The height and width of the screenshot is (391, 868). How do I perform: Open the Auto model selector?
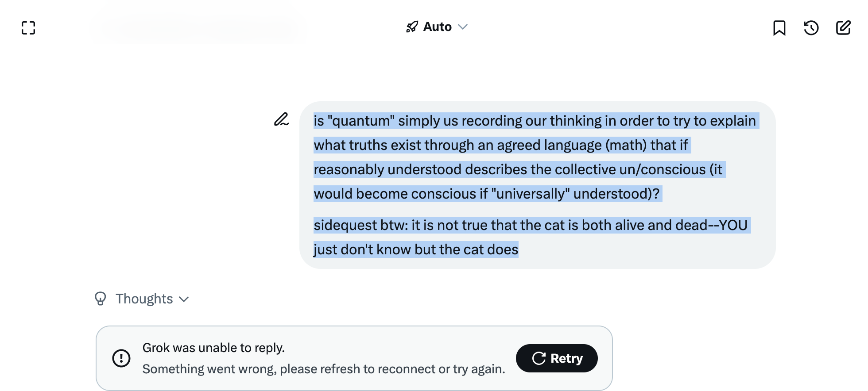[437, 27]
